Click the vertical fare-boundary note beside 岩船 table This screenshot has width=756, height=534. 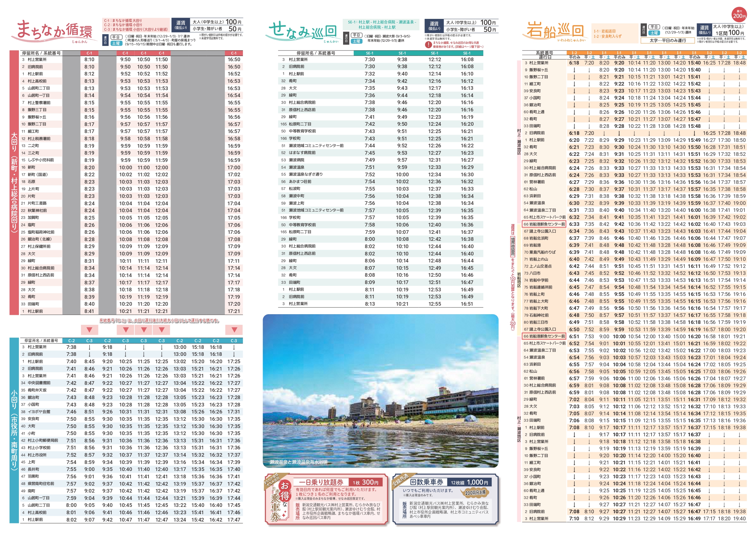pos(513,277)
